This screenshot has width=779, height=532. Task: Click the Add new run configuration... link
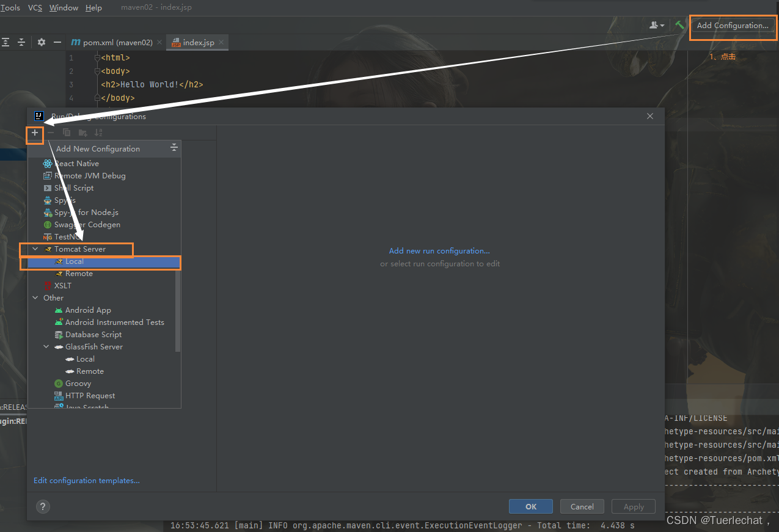pyautogui.click(x=439, y=251)
